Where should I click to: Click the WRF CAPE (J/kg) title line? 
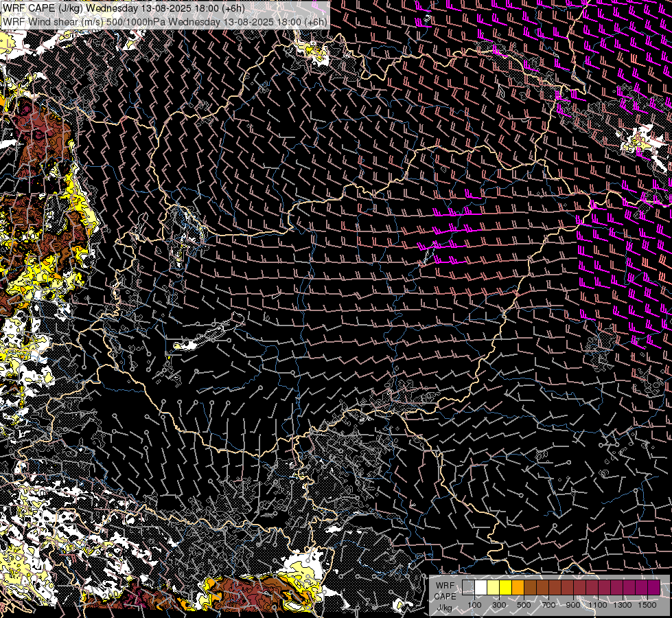[124, 8]
